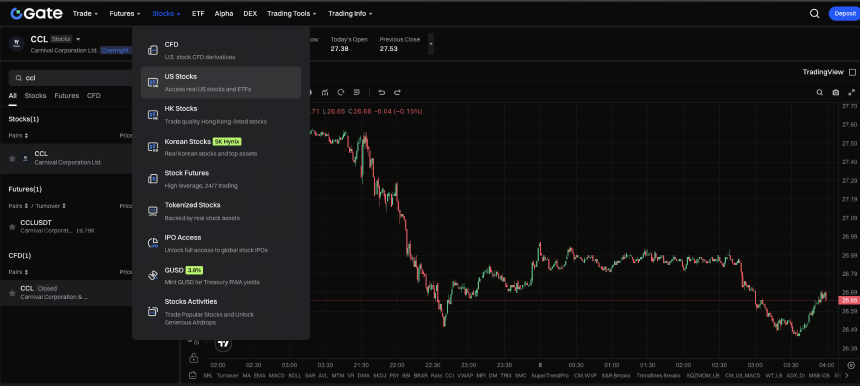This screenshot has height=386, width=860.
Task: Sort Stocks section by Pairs
Action: click(18, 135)
